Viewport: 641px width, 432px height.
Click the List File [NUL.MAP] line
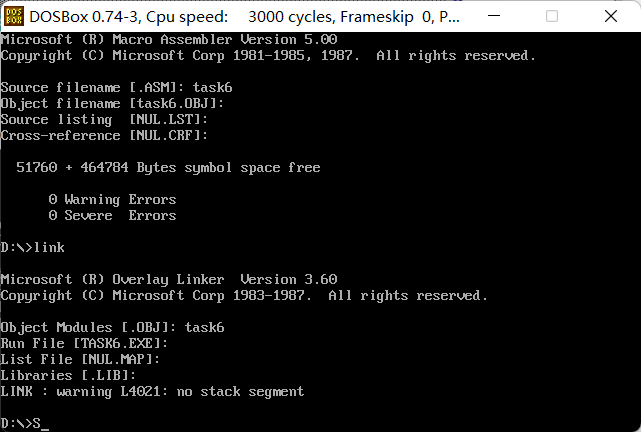click(80, 359)
